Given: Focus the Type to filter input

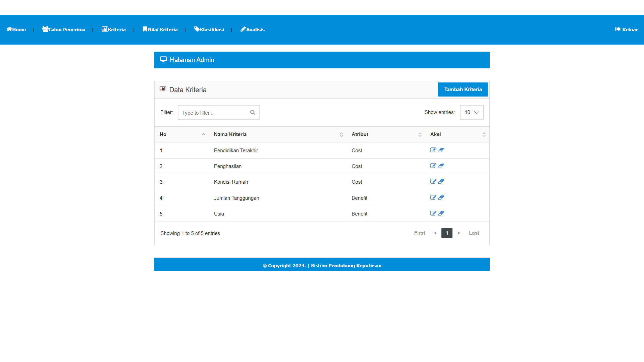Looking at the screenshot, I should pyautogui.click(x=219, y=113).
